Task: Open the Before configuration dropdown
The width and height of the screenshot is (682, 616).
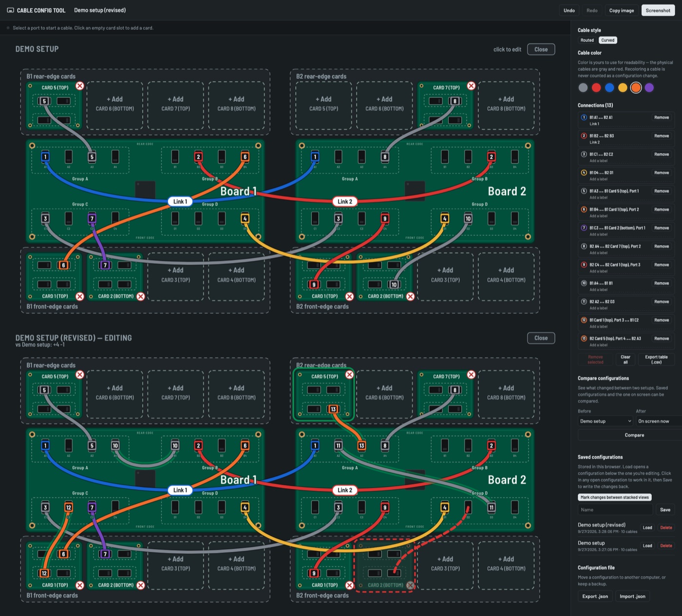Action: (x=606, y=421)
